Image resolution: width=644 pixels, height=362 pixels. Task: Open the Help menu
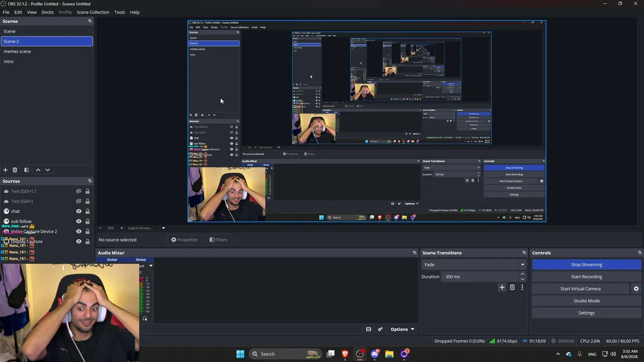click(135, 12)
